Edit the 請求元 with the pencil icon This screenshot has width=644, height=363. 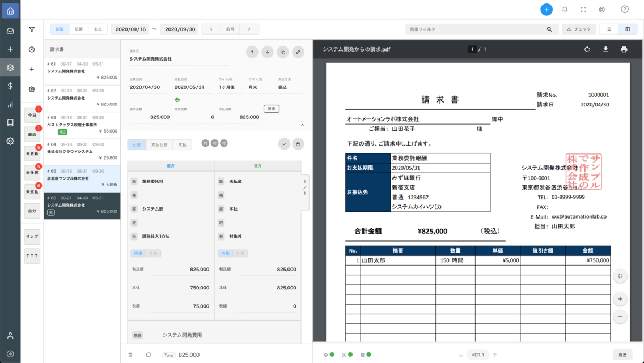point(298,52)
